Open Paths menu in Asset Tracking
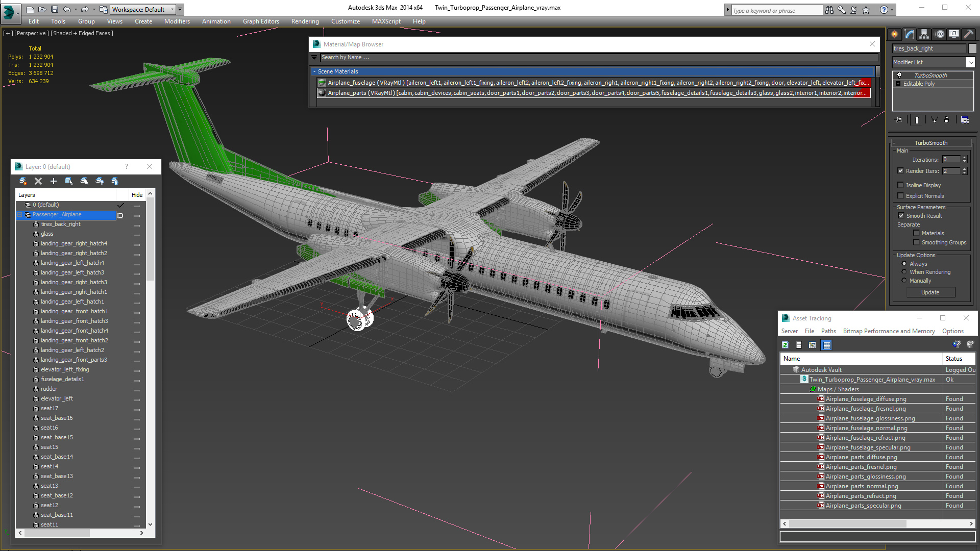This screenshot has height=551, width=980. click(828, 331)
